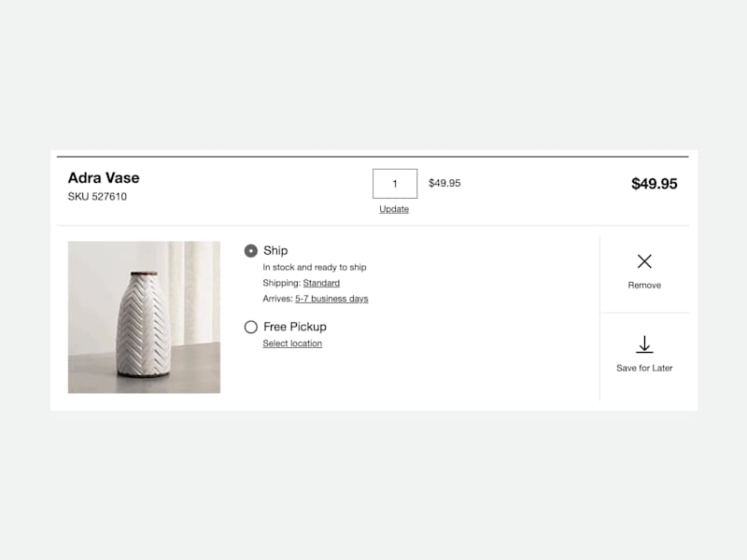The image size is (747, 560).
Task: Click the $49.95 line total
Action: [x=654, y=184]
